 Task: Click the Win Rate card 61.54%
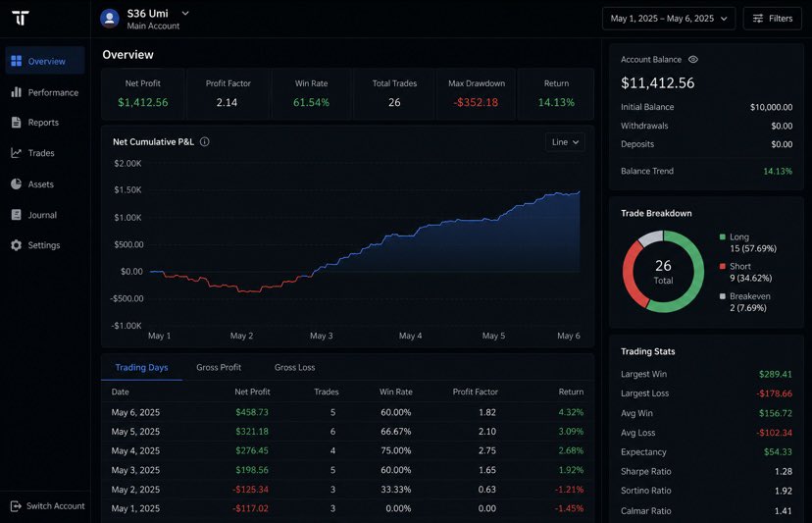[x=311, y=94]
